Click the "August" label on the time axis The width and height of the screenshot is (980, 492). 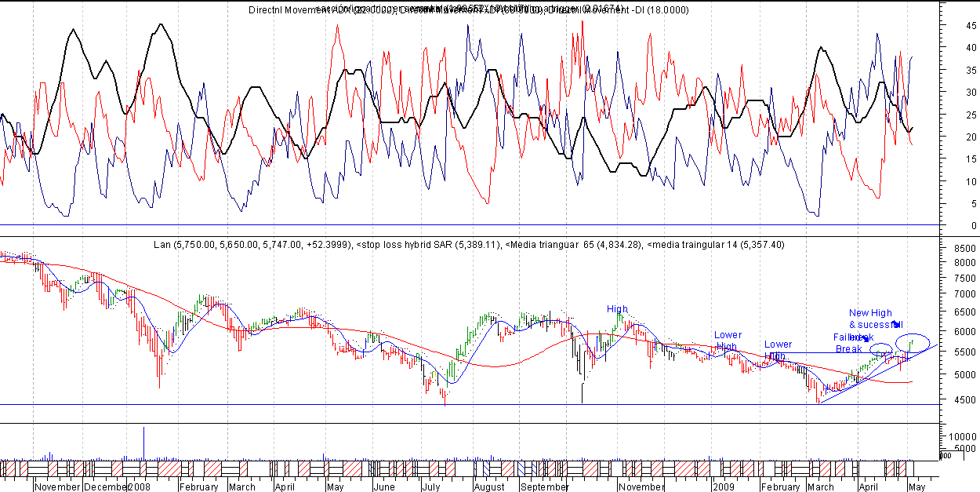click(488, 487)
